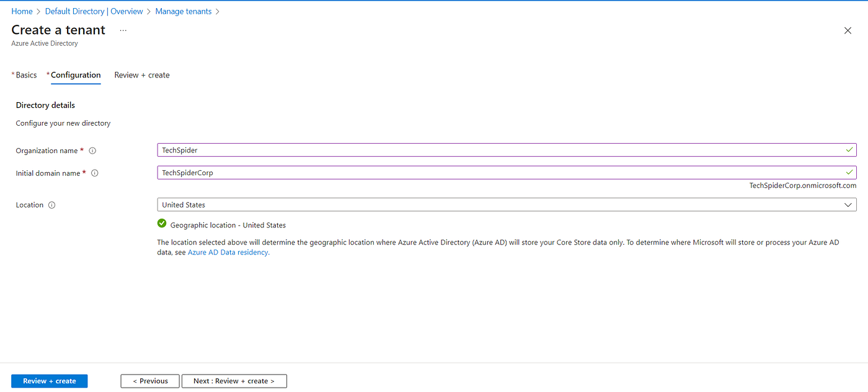Click the geographic location verified checkmark icon
Viewport: 868px width, 392px height.
[162, 224]
